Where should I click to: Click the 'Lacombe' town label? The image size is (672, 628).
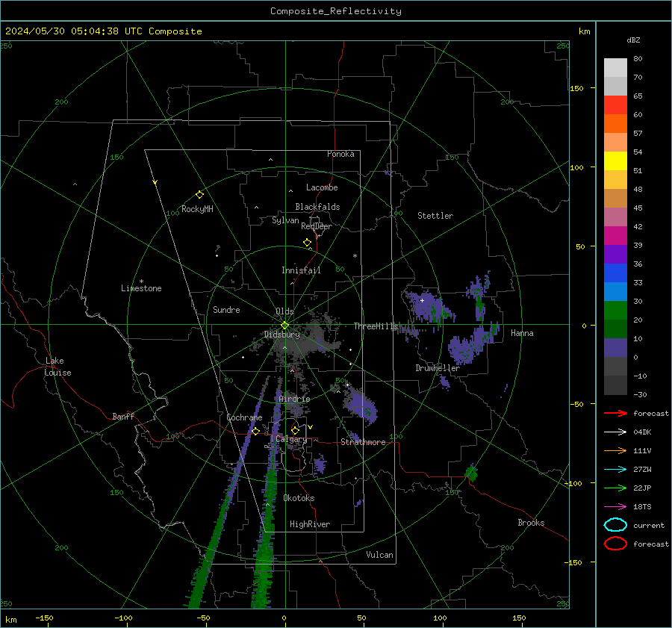click(x=322, y=187)
